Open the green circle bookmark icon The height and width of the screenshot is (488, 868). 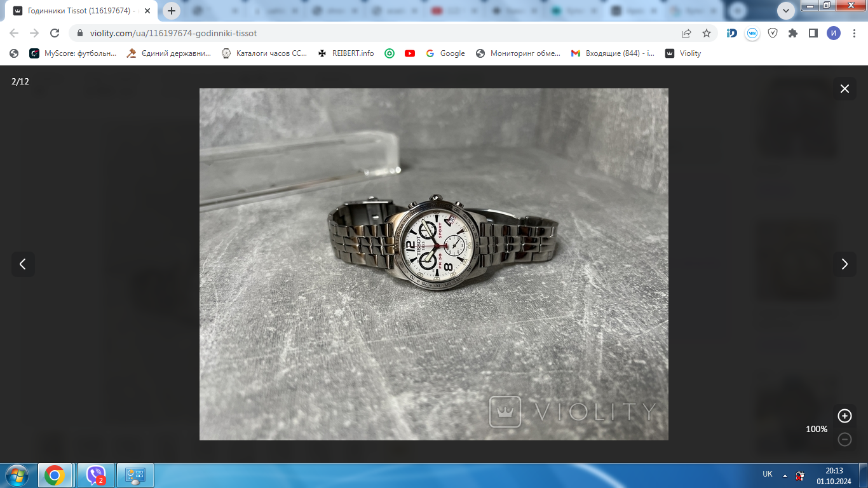pyautogui.click(x=390, y=53)
